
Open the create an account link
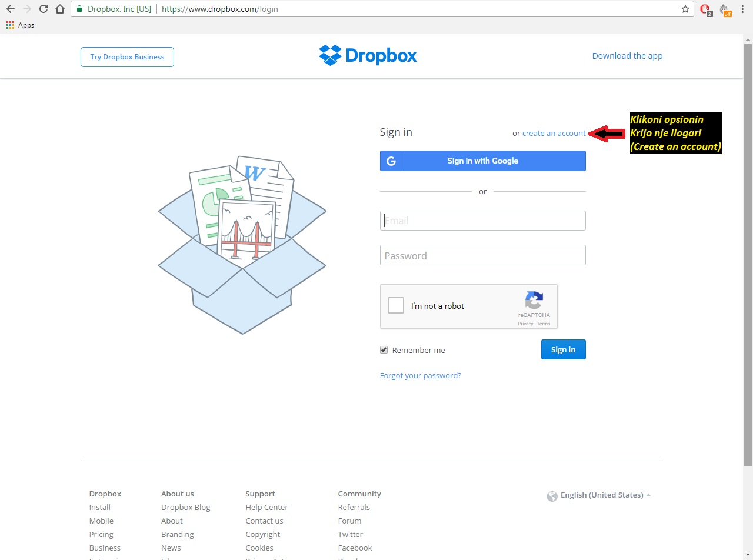point(554,133)
